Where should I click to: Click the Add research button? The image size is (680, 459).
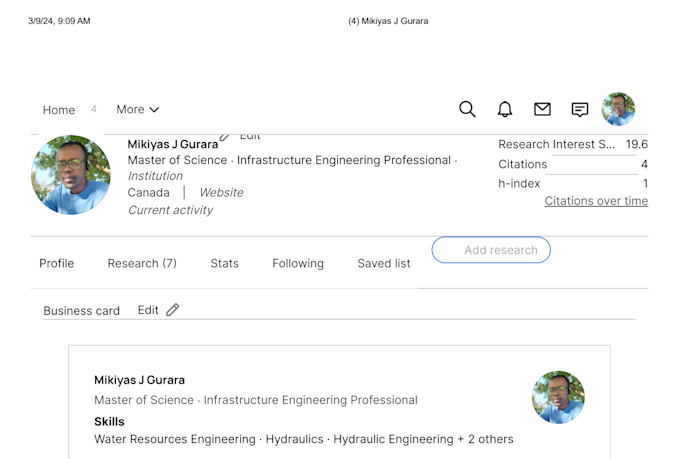click(x=491, y=250)
